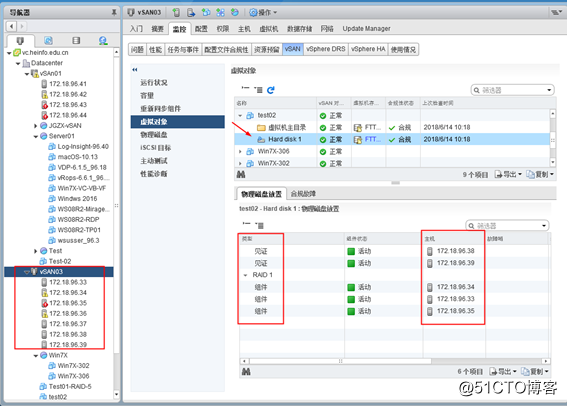Click the FTT policy link in Hard disk 1 row
Image resolution: width=567 pixels, height=406 pixels.
click(372, 139)
